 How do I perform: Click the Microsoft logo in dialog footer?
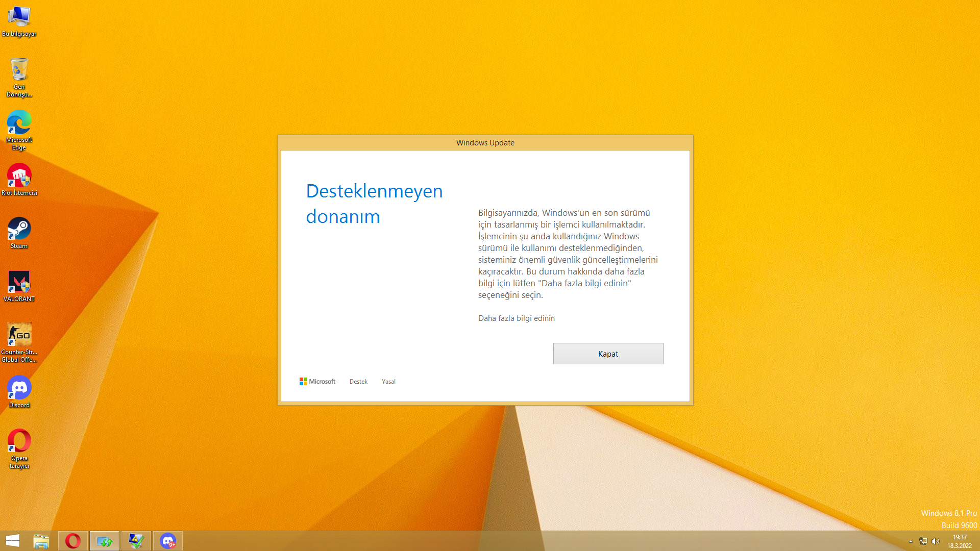(x=317, y=382)
